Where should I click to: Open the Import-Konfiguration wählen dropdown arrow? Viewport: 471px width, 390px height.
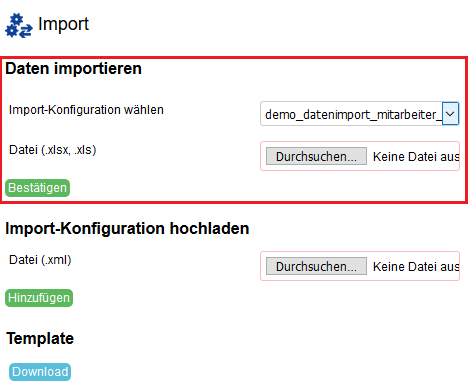coord(450,114)
